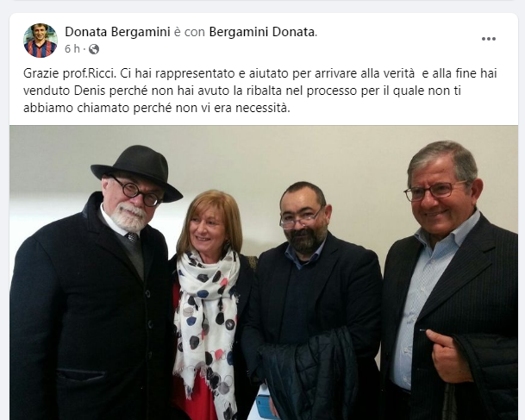Click the globe public audience icon
Image resolution: width=525 pixels, height=420 pixels.
(94, 49)
